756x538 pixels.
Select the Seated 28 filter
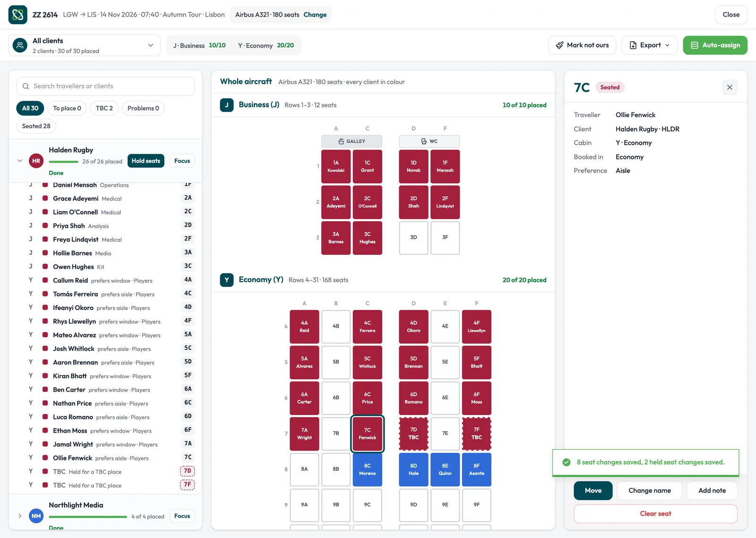click(x=36, y=126)
